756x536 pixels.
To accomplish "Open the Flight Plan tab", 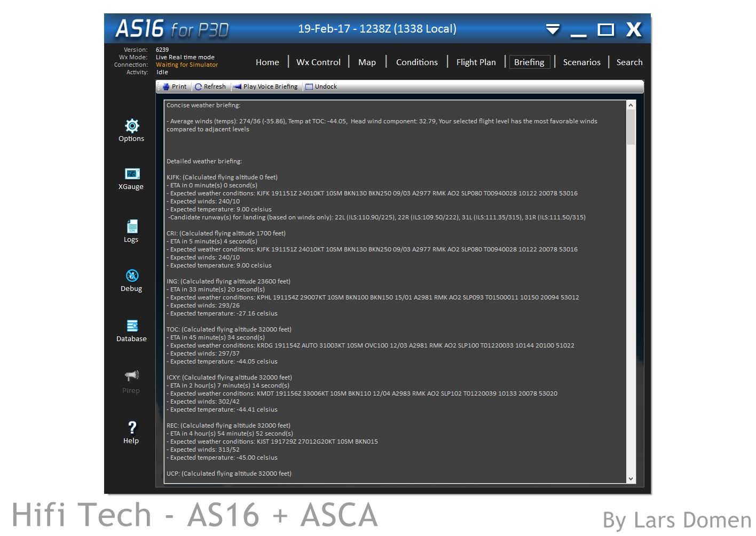I will click(476, 62).
